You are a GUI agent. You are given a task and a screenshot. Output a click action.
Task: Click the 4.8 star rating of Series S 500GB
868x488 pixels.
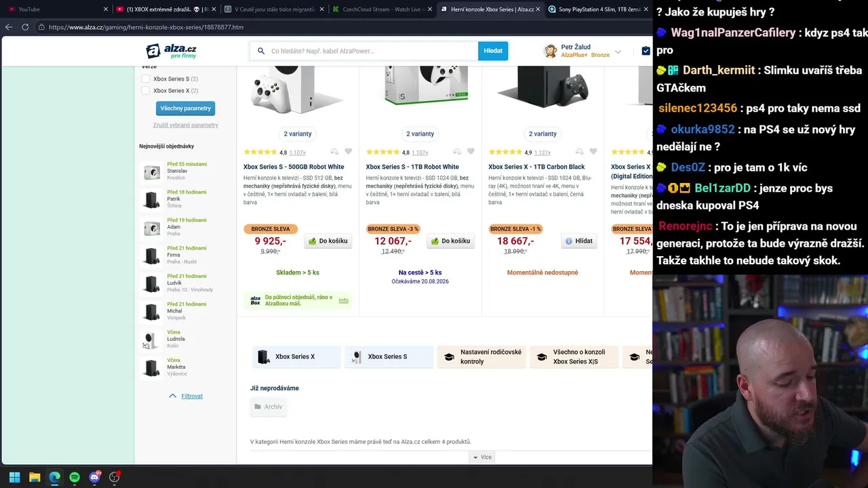[260, 152]
